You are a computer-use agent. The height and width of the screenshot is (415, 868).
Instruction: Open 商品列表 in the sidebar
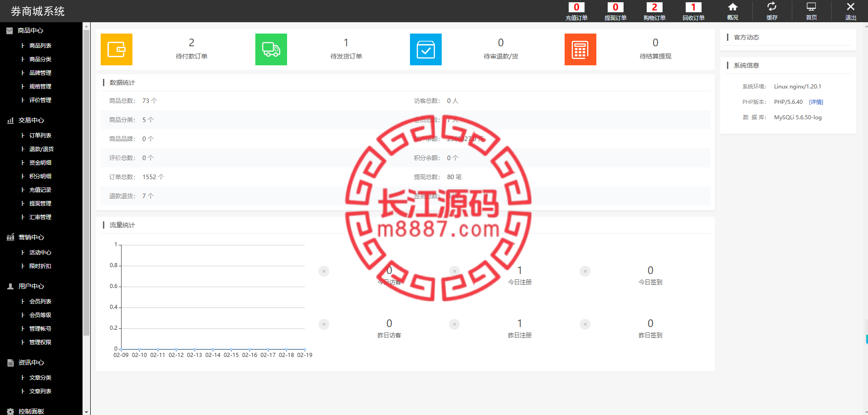coord(40,46)
